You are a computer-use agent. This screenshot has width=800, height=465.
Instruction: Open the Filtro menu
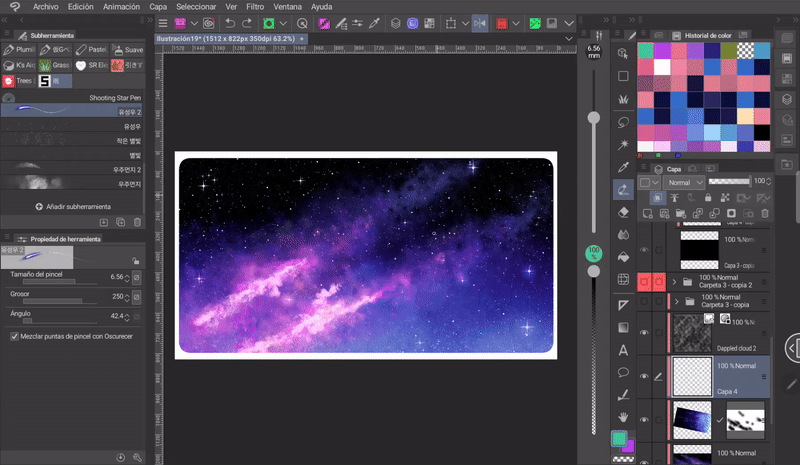[x=254, y=6]
